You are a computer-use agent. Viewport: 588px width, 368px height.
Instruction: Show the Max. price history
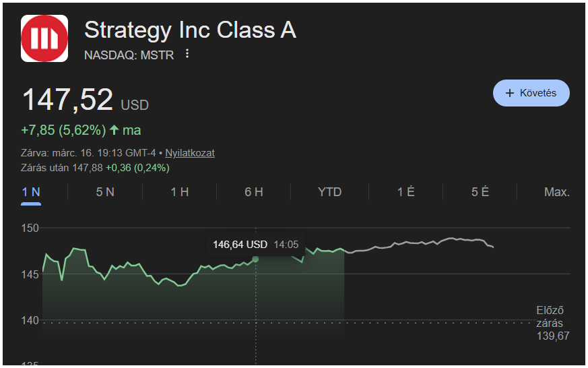point(556,192)
